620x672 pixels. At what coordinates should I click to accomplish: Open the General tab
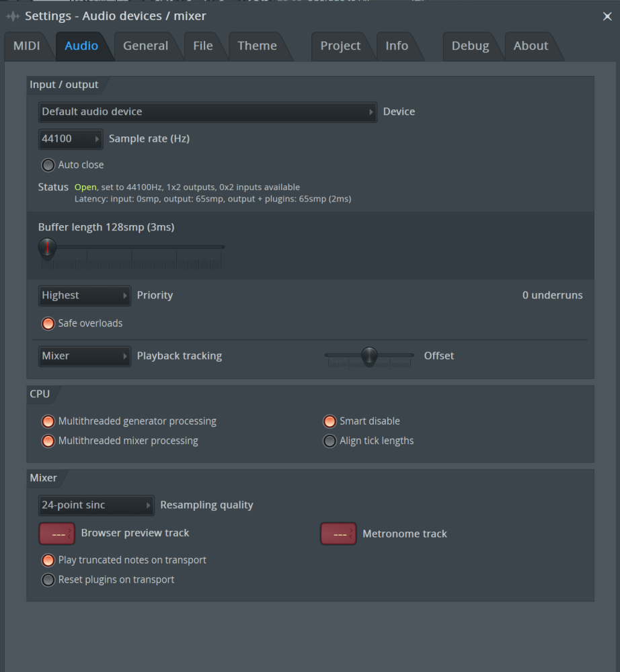(145, 46)
